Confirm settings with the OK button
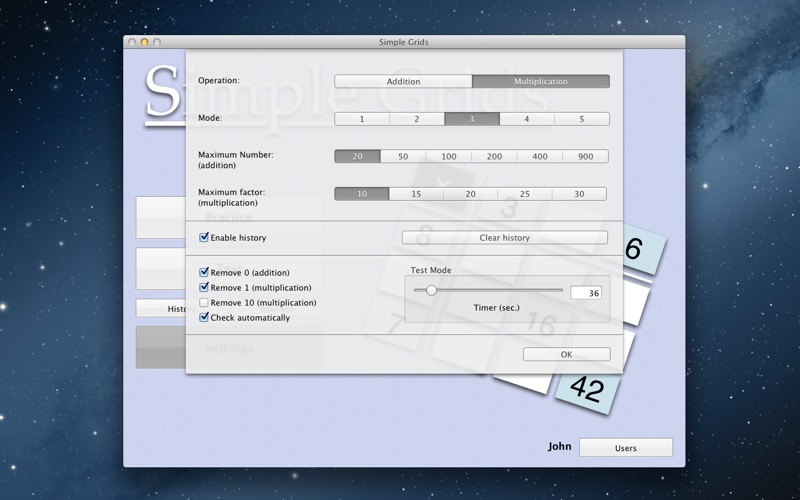 566,354
